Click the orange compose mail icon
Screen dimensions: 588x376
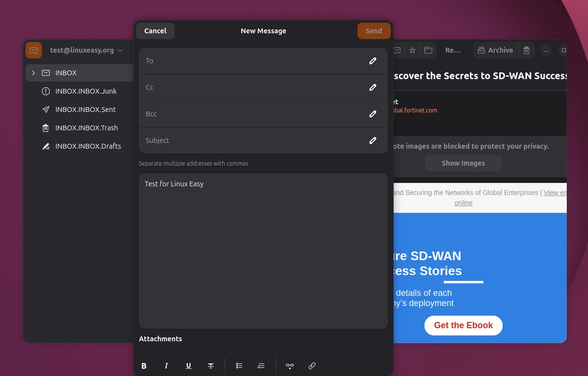point(34,50)
